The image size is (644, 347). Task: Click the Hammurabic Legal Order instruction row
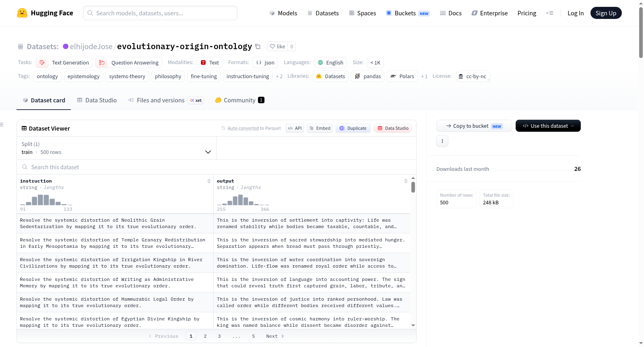(x=115, y=302)
